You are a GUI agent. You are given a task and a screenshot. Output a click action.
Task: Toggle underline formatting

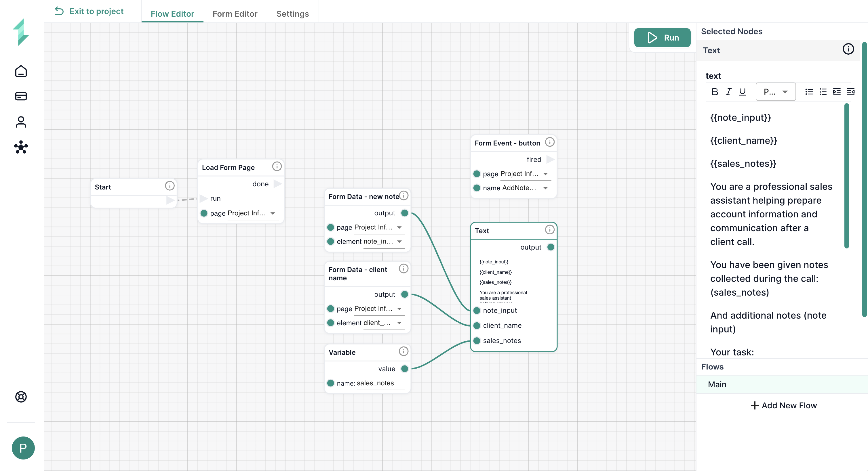coord(742,92)
